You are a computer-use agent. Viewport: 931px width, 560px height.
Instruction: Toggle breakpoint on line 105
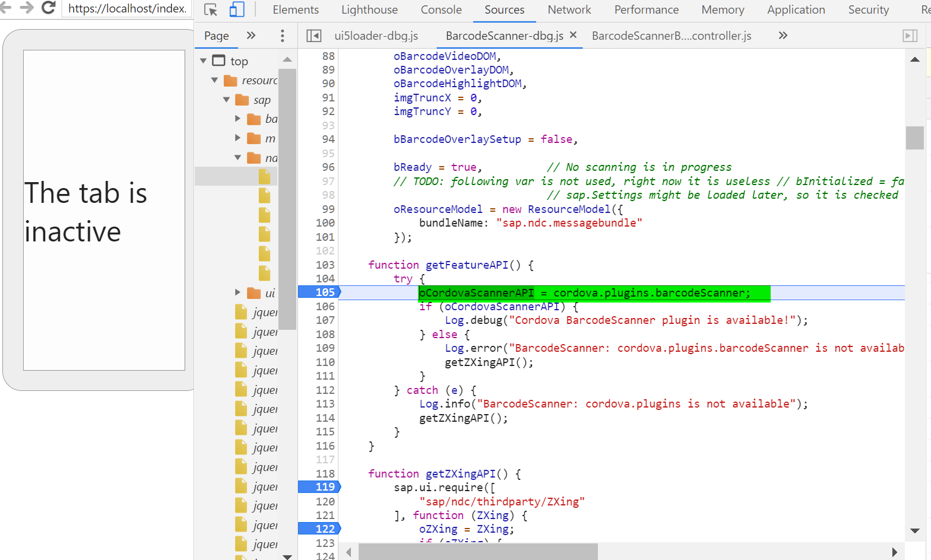pyautogui.click(x=321, y=292)
